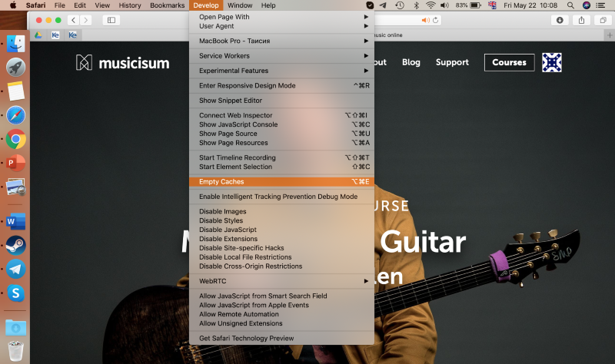Choose Show JavaScript Console
Image resolution: width=615 pixels, height=364 pixels.
pos(281,124)
